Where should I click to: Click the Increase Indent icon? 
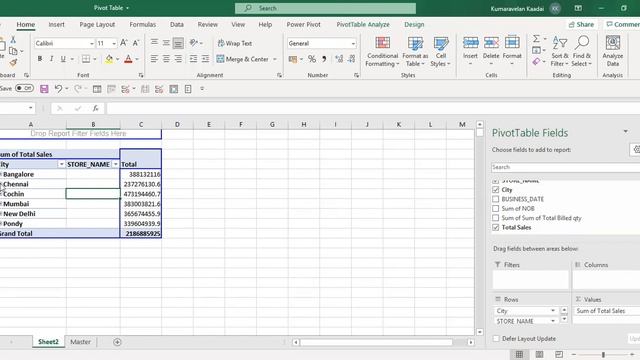point(205,59)
